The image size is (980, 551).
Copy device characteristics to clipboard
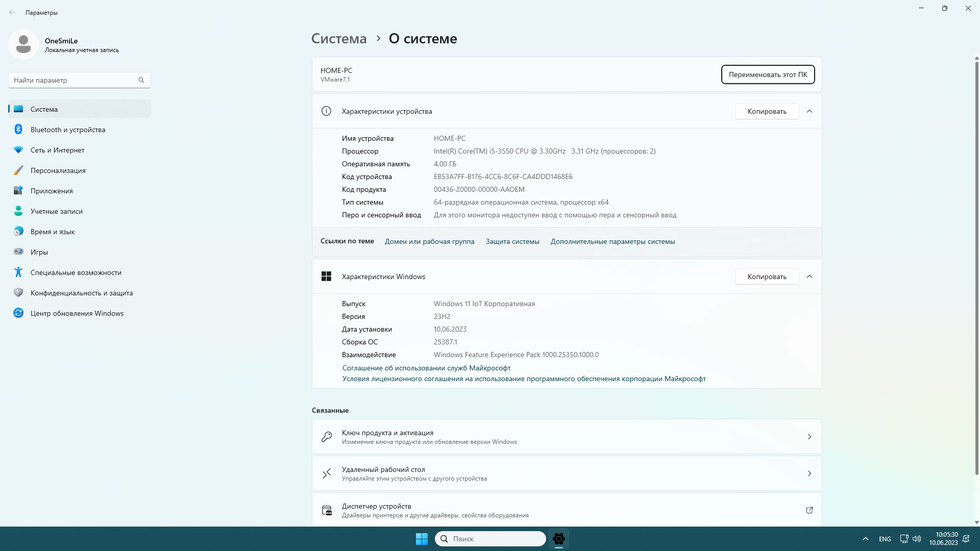point(767,111)
